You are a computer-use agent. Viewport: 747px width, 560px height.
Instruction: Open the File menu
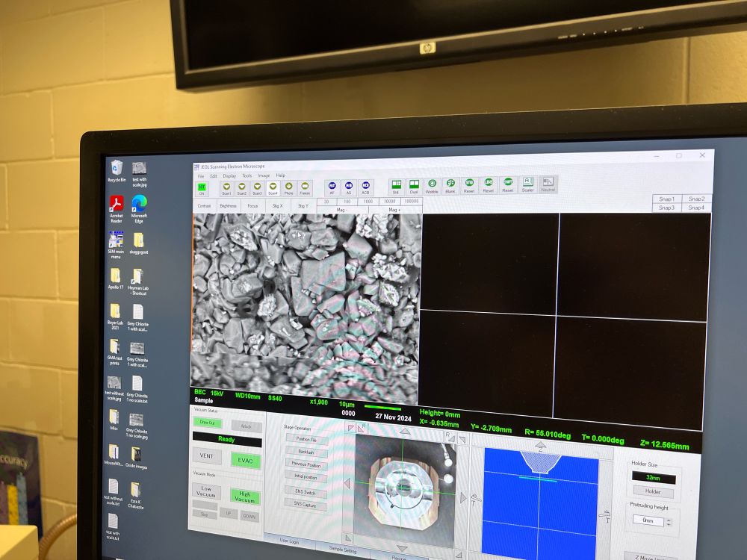201,176
